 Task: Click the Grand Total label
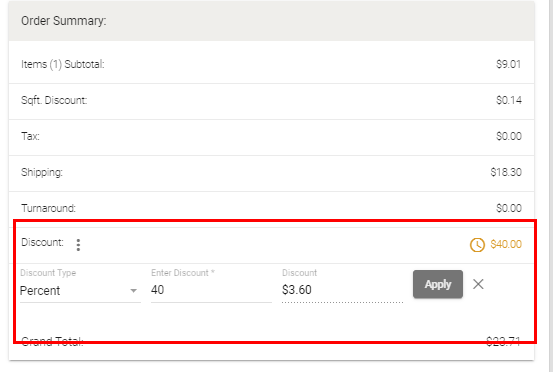pyautogui.click(x=52, y=341)
